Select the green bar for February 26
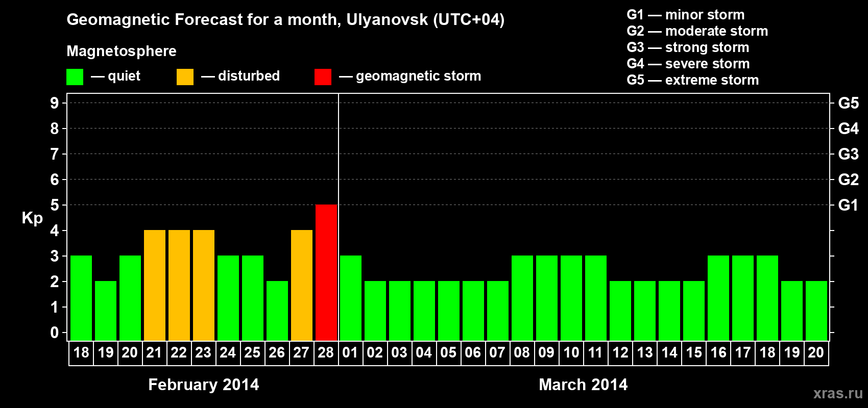The image size is (868, 408). click(x=277, y=311)
